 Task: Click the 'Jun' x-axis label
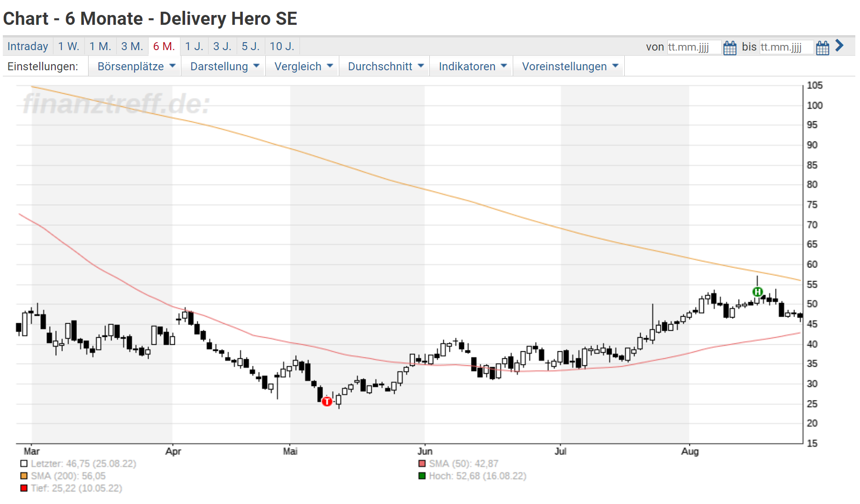click(x=425, y=451)
